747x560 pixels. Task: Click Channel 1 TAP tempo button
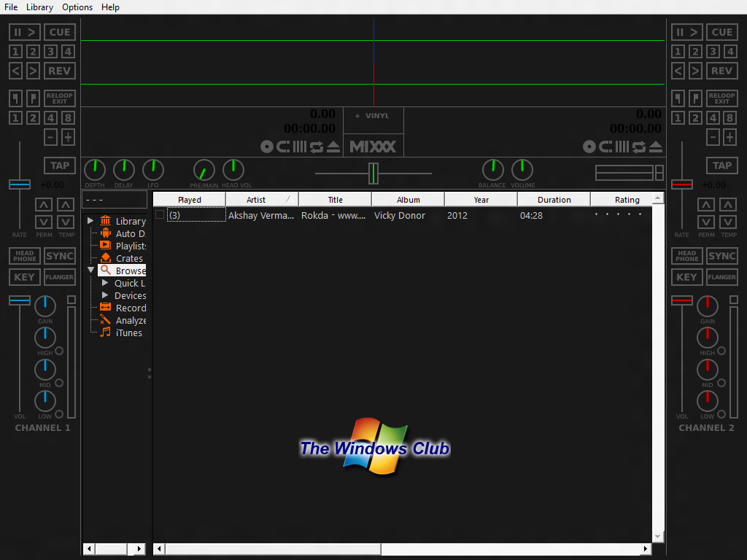(60, 166)
